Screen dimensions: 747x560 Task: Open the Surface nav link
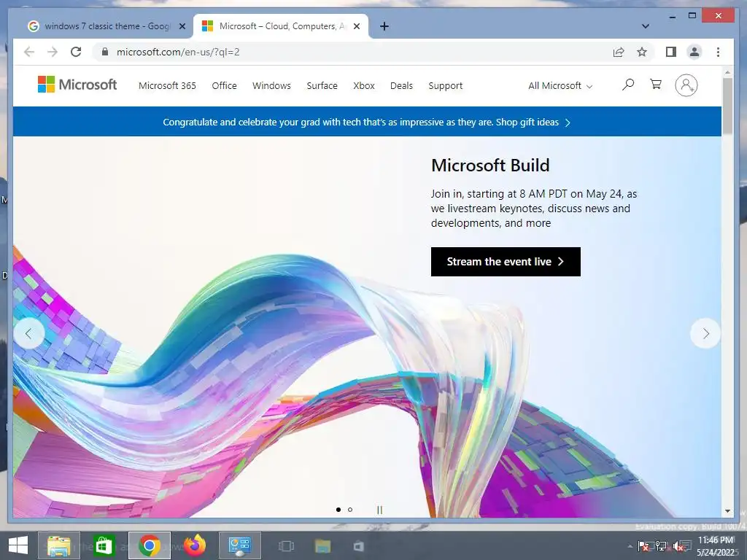[322, 86]
